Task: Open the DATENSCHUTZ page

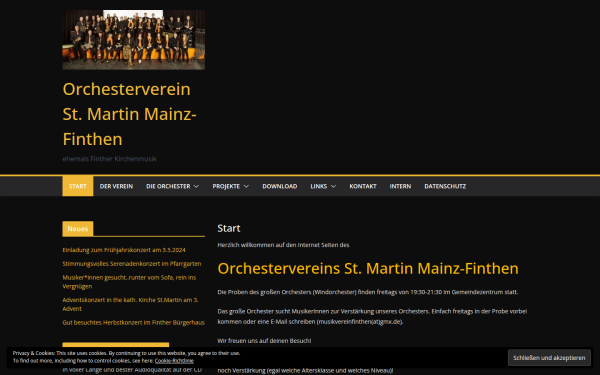Action: (445, 186)
